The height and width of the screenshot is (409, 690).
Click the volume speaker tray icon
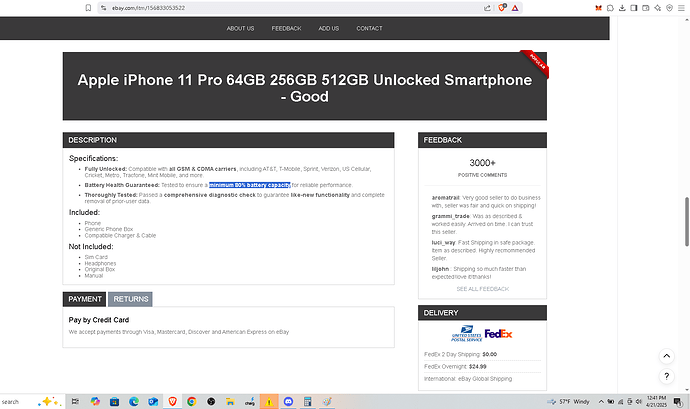tap(639, 402)
